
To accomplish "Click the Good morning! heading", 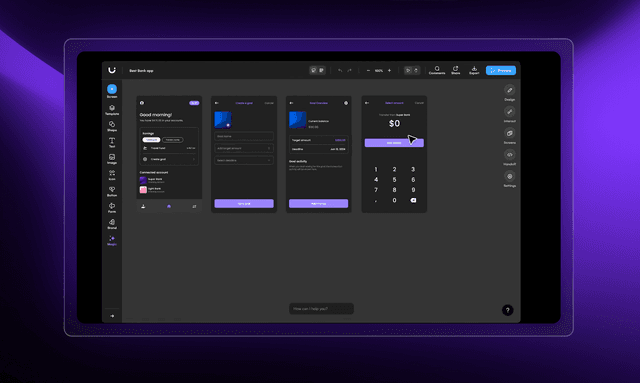I will click(156, 115).
